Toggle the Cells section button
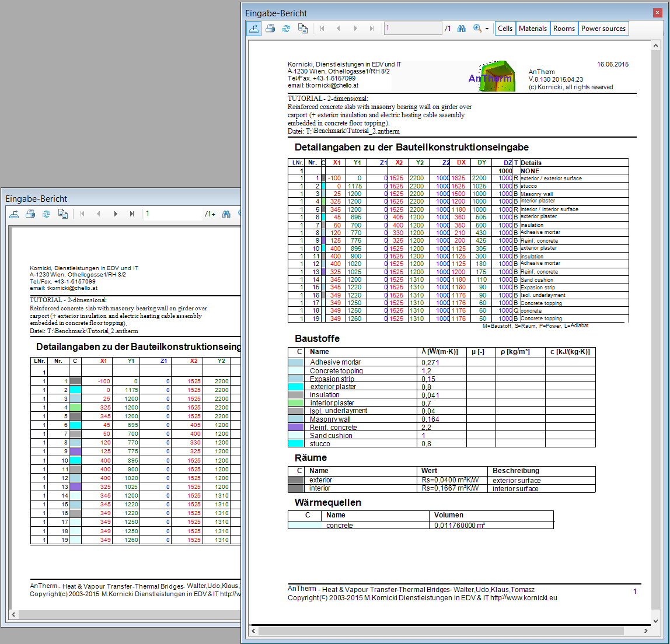Image resolution: width=670 pixels, height=644 pixels. click(x=505, y=28)
